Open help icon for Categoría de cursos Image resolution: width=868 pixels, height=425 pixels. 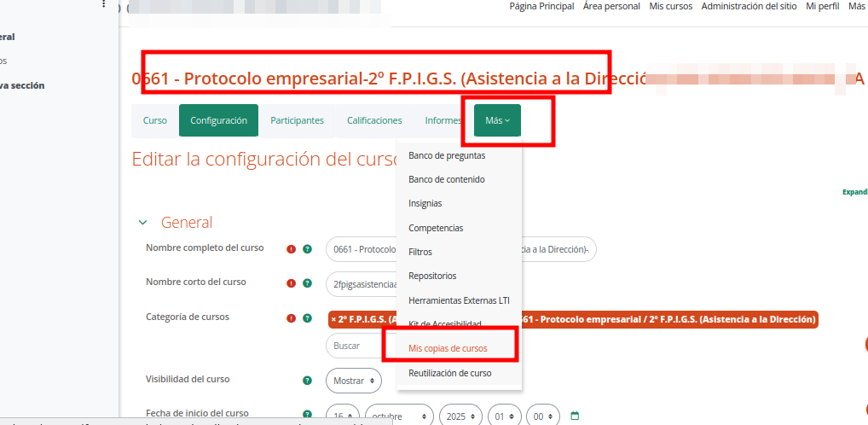pyautogui.click(x=307, y=318)
